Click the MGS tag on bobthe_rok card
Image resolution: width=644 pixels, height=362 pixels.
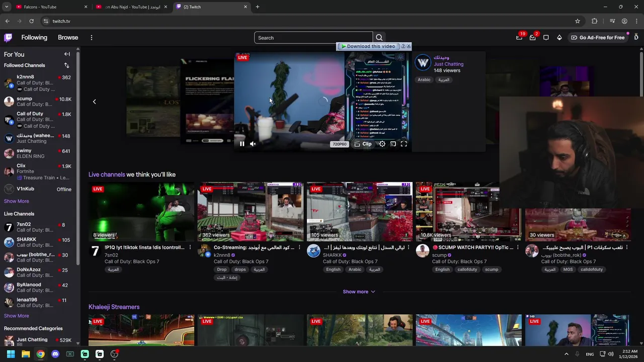(568, 269)
